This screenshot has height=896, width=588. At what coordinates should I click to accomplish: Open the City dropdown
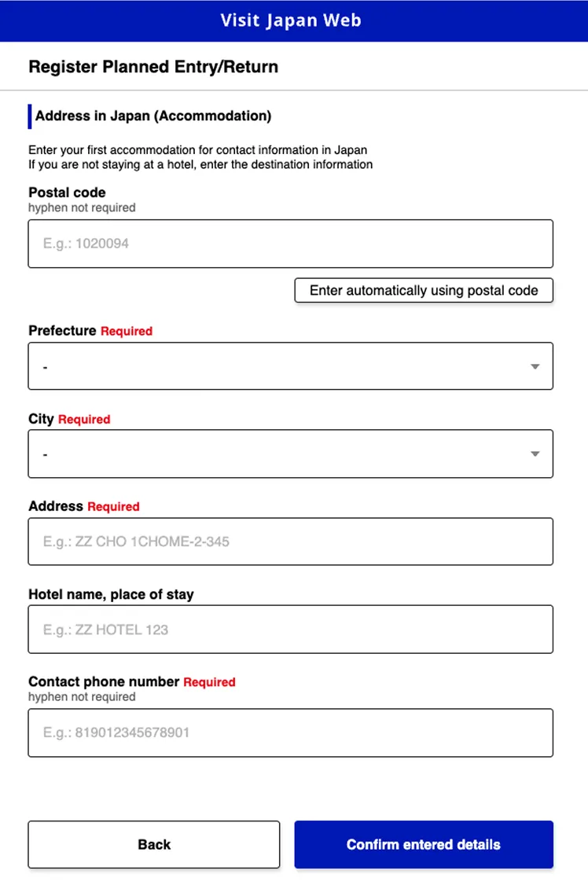pyautogui.click(x=291, y=454)
